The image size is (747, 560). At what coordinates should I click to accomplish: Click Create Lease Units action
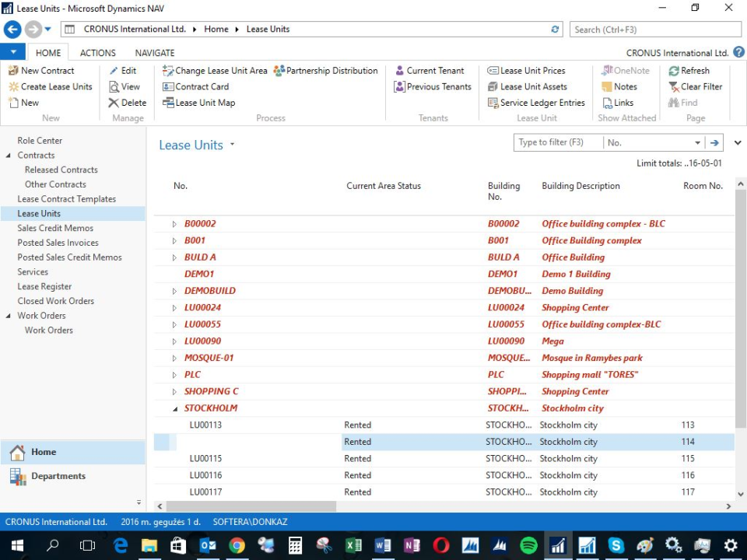51,86
